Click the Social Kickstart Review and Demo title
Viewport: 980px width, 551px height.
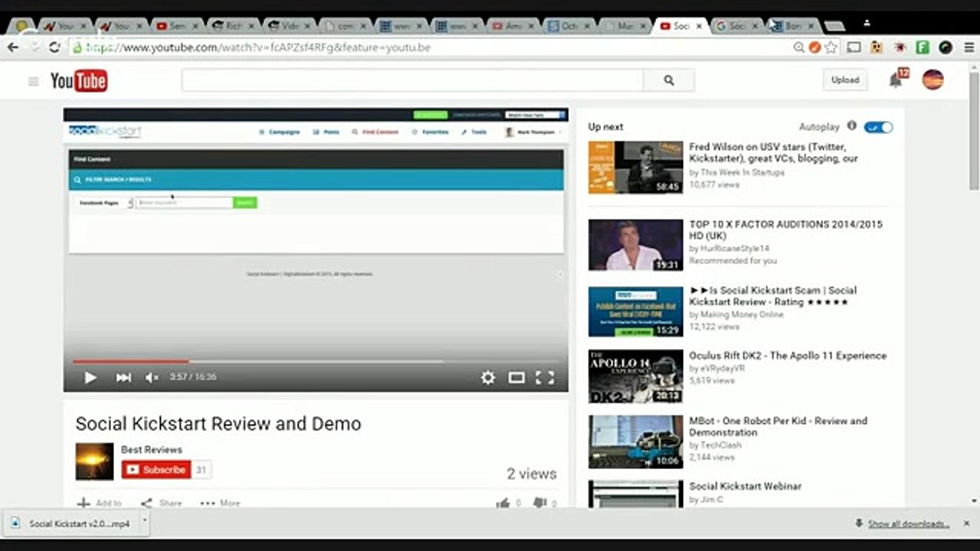click(x=218, y=424)
